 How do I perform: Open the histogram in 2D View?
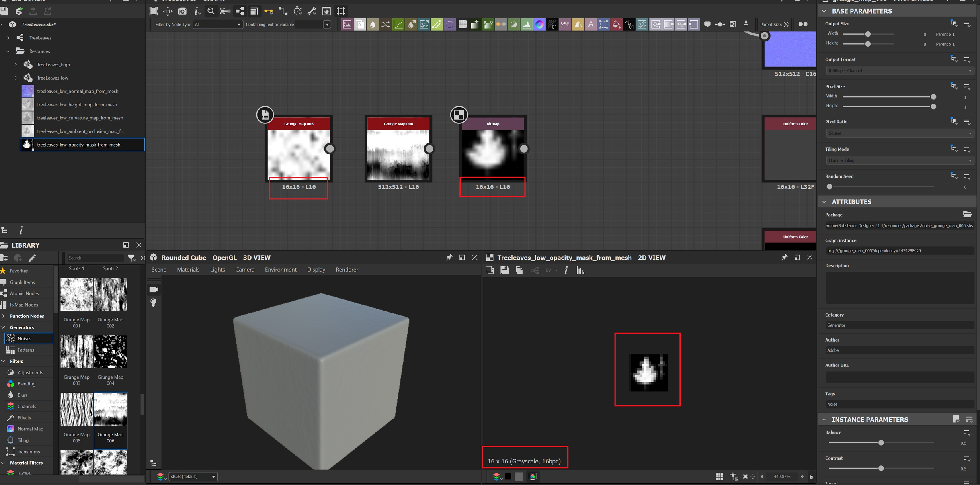(580, 270)
